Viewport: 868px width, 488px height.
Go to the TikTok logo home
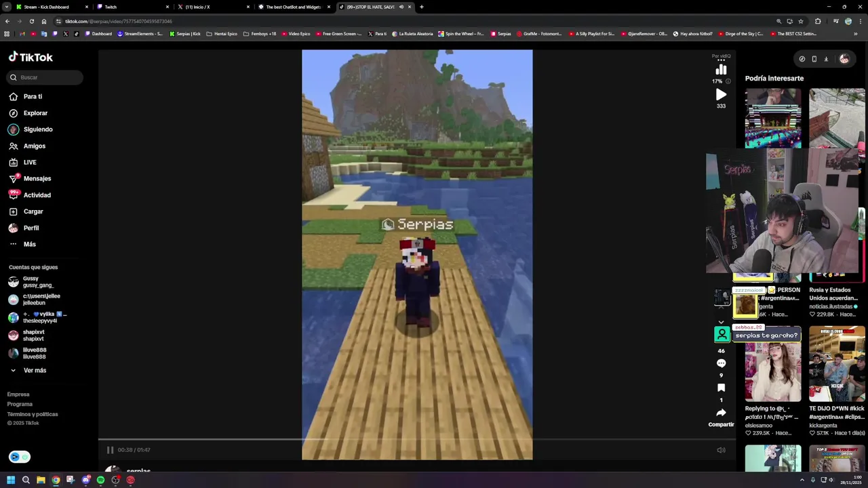[x=31, y=58]
